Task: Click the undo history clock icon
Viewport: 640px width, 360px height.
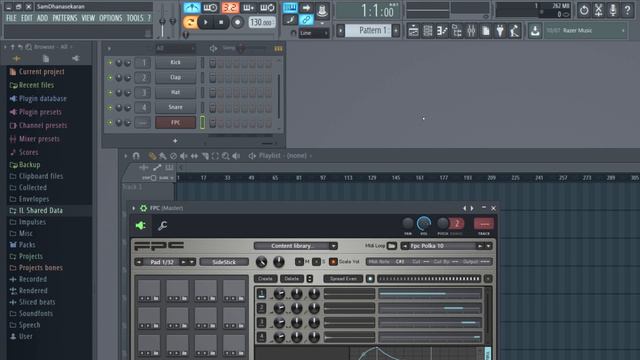Action: (584, 10)
